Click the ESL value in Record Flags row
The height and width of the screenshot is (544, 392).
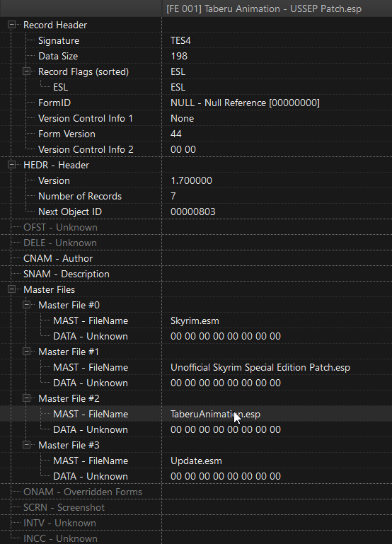(x=178, y=71)
